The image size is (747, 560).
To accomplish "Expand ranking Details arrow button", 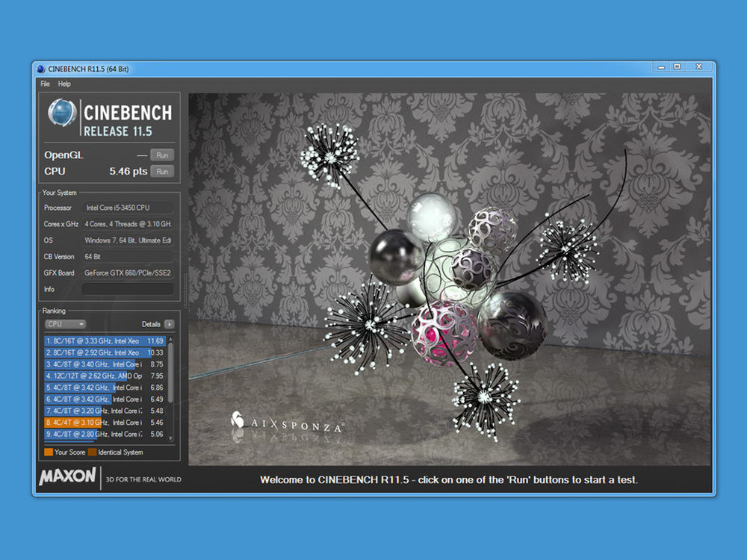I will [169, 324].
